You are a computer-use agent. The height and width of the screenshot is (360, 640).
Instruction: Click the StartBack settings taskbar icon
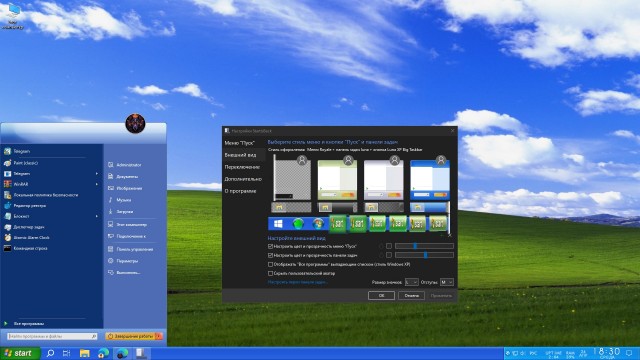pyautogui.click(x=141, y=353)
